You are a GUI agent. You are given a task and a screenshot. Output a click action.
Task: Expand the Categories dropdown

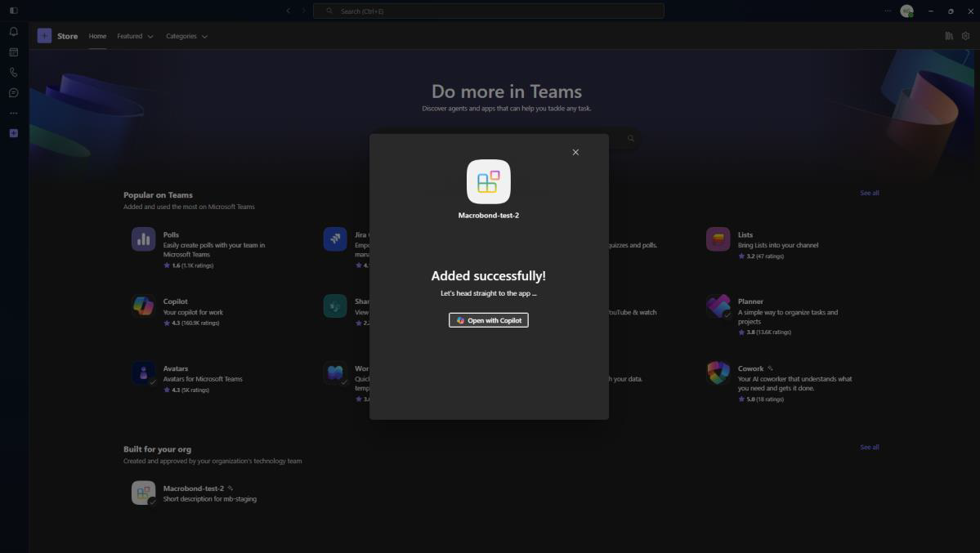click(186, 36)
